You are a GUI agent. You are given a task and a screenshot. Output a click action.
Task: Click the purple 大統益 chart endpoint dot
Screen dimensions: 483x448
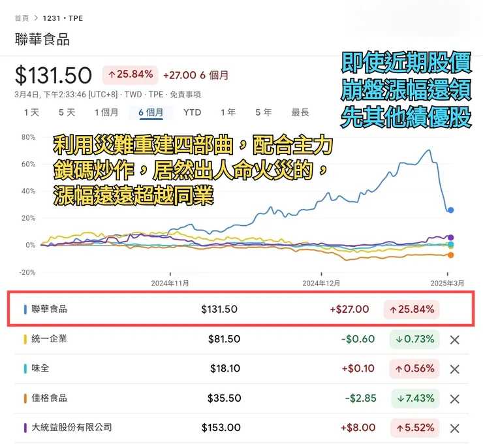[450, 238]
